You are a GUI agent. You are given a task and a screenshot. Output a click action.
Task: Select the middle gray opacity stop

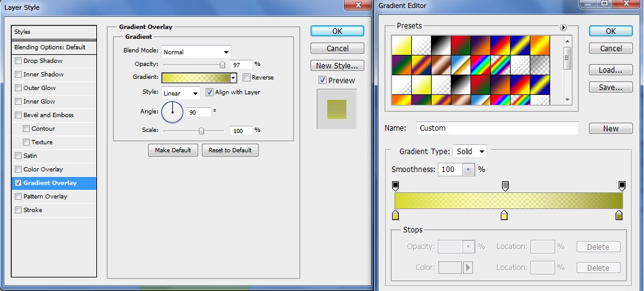(505, 186)
